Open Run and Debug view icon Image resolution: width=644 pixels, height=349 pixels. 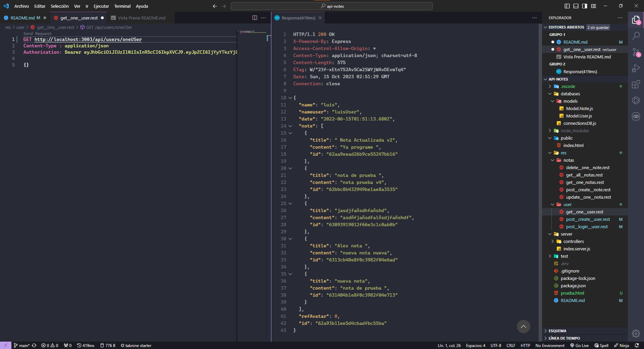point(636,68)
